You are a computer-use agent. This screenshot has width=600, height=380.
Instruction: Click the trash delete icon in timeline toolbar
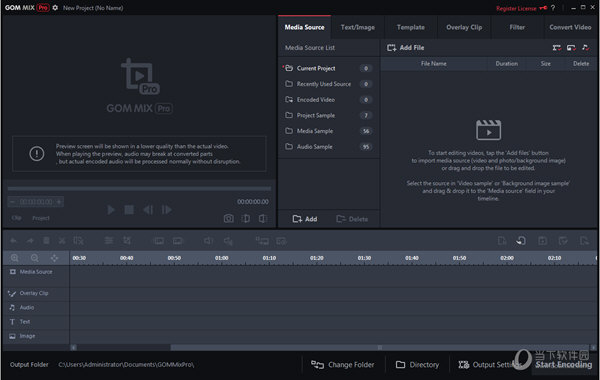[x=46, y=241]
